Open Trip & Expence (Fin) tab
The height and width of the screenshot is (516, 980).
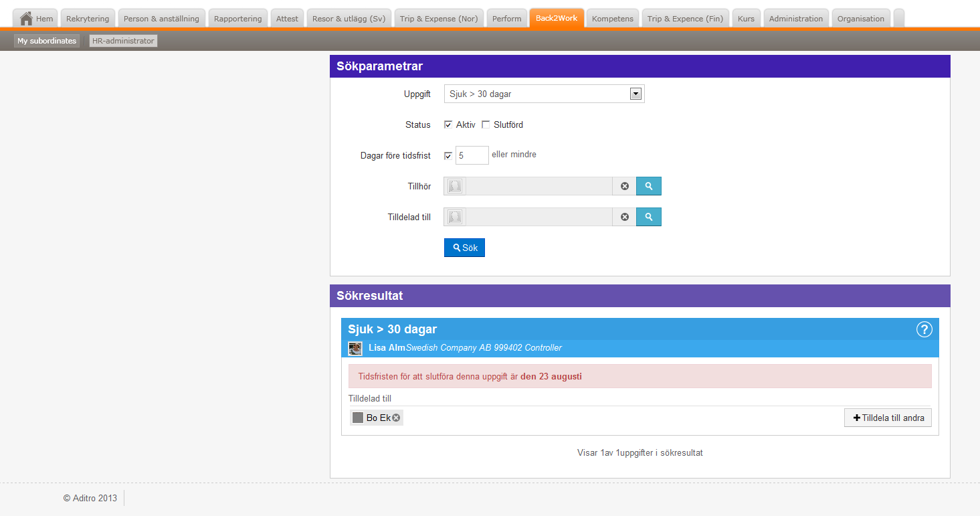coord(686,18)
